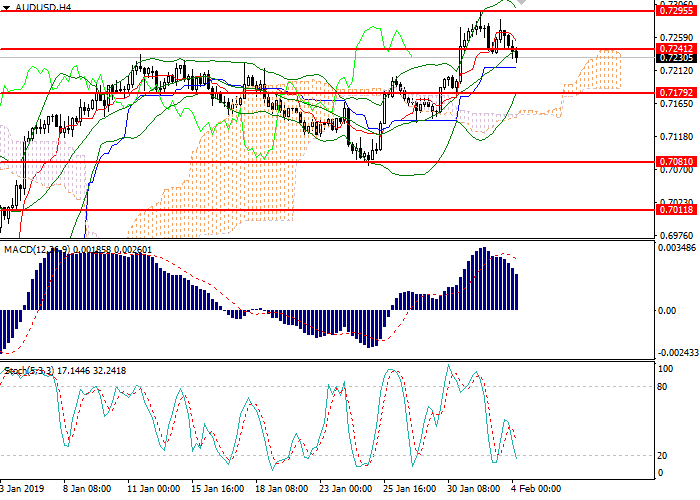
Task: Click the MACD(12,26,9) indicator label
Action: (35, 248)
